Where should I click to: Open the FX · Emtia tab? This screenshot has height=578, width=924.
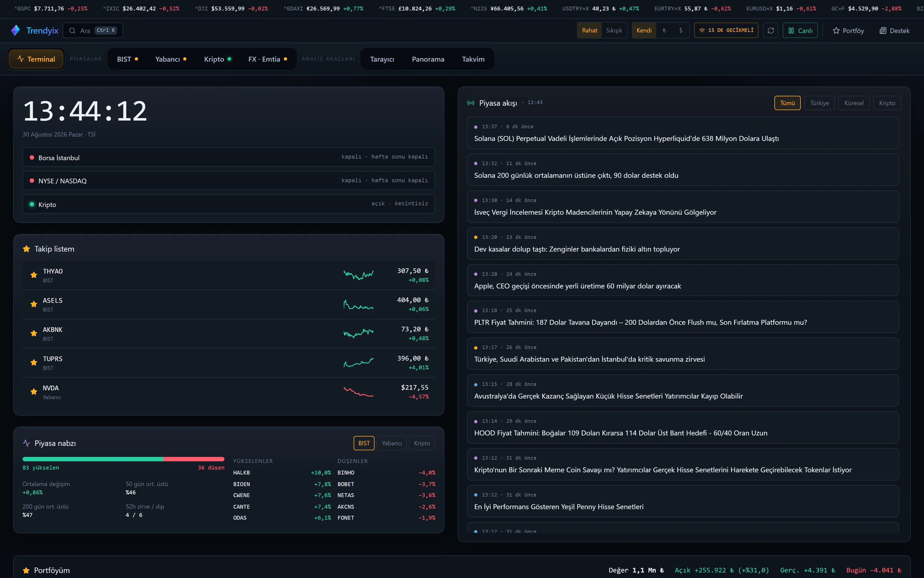268,59
